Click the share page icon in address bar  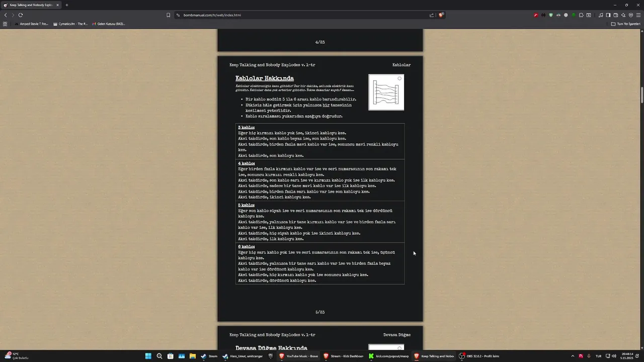[x=432, y=15]
